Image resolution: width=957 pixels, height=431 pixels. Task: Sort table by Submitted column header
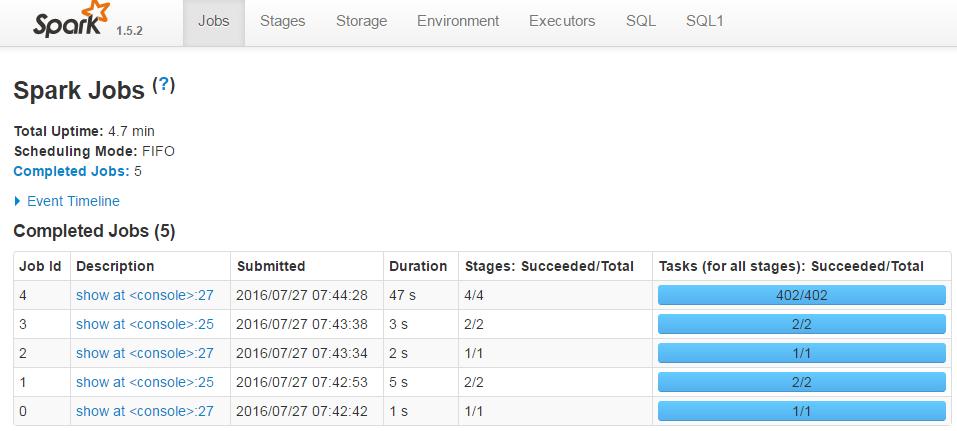(x=271, y=266)
